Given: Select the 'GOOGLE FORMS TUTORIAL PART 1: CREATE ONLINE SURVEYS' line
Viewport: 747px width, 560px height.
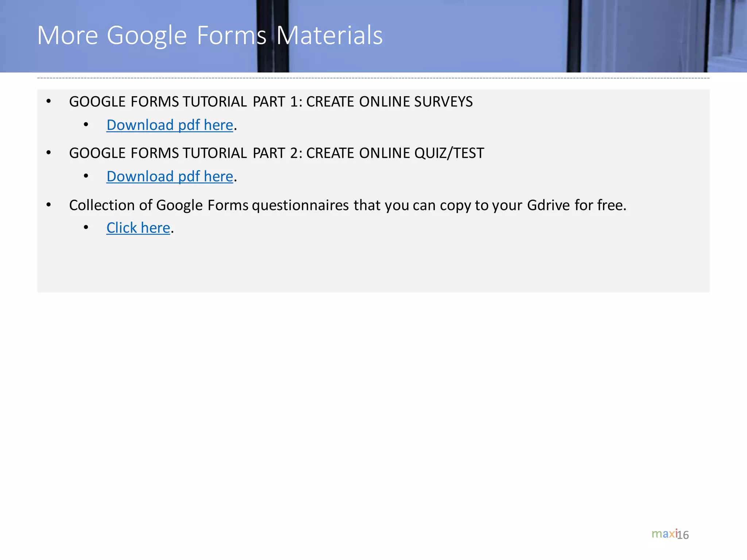Looking at the screenshot, I should (271, 101).
